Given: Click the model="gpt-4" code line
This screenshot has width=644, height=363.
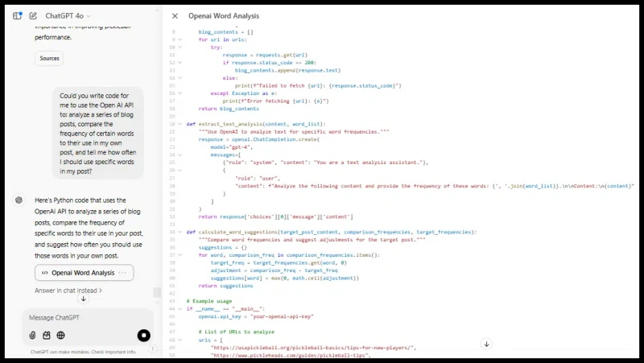Looking at the screenshot, I should (x=232, y=147).
